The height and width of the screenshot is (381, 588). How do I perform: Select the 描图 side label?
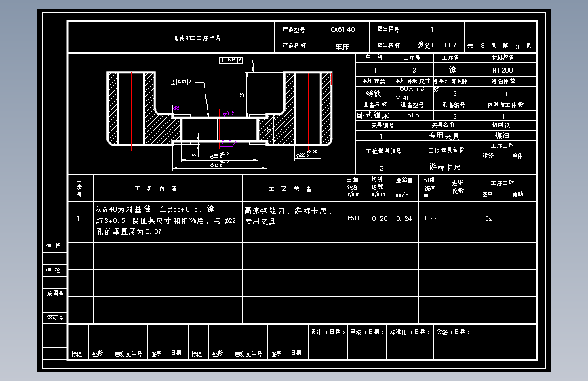[54, 245]
